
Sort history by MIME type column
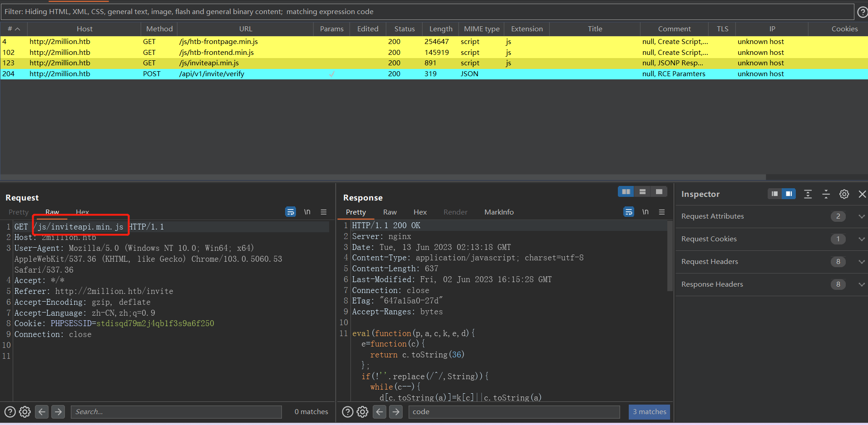(482, 29)
